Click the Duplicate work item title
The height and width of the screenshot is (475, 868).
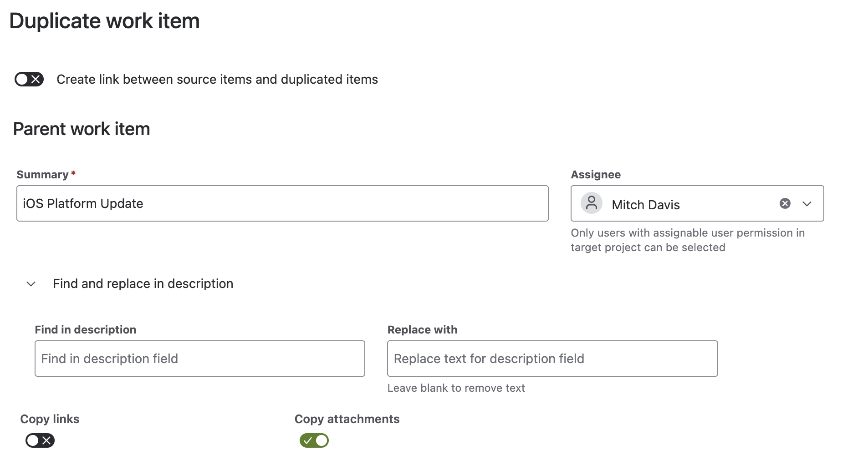pyautogui.click(x=104, y=21)
